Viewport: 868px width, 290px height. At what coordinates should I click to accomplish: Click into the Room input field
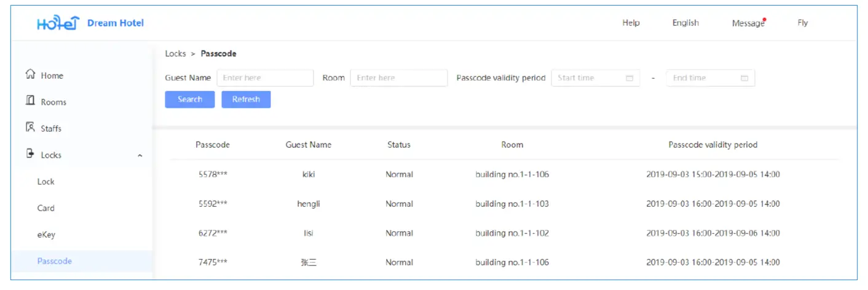tap(398, 78)
